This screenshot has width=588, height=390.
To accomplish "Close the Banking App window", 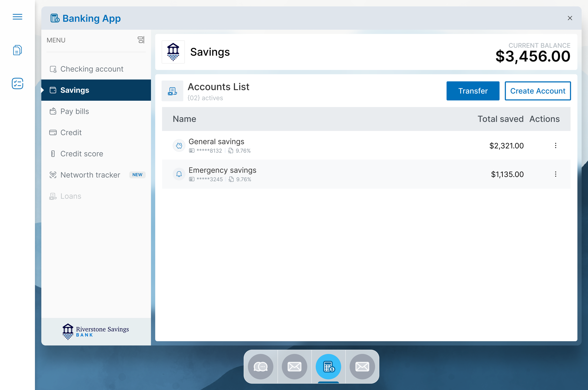I will click(x=570, y=18).
